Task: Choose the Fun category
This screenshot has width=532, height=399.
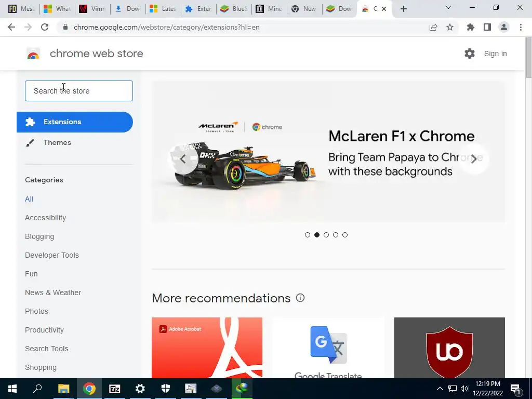Action: click(x=31, y=274)
